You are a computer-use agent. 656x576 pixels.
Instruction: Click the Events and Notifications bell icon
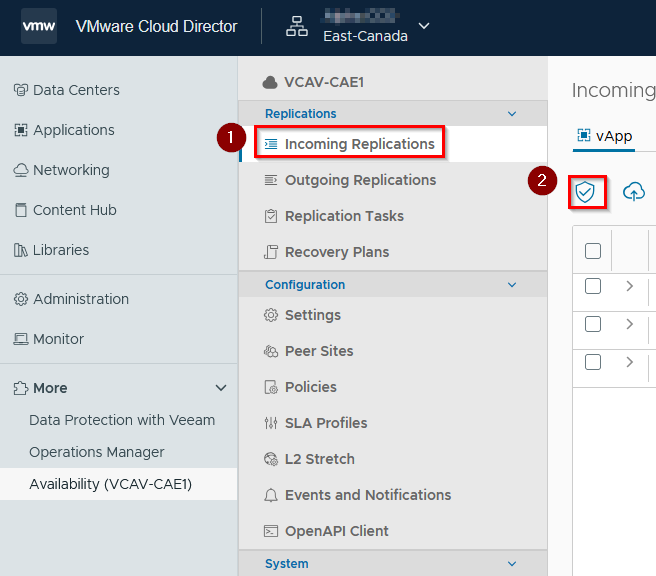[271, 495]
